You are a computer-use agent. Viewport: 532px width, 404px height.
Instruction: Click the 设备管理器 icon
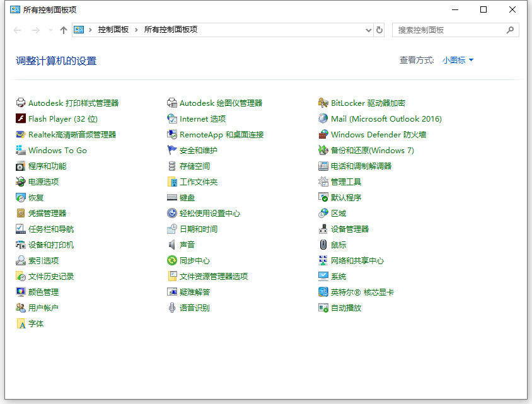(x=323, y=229)
